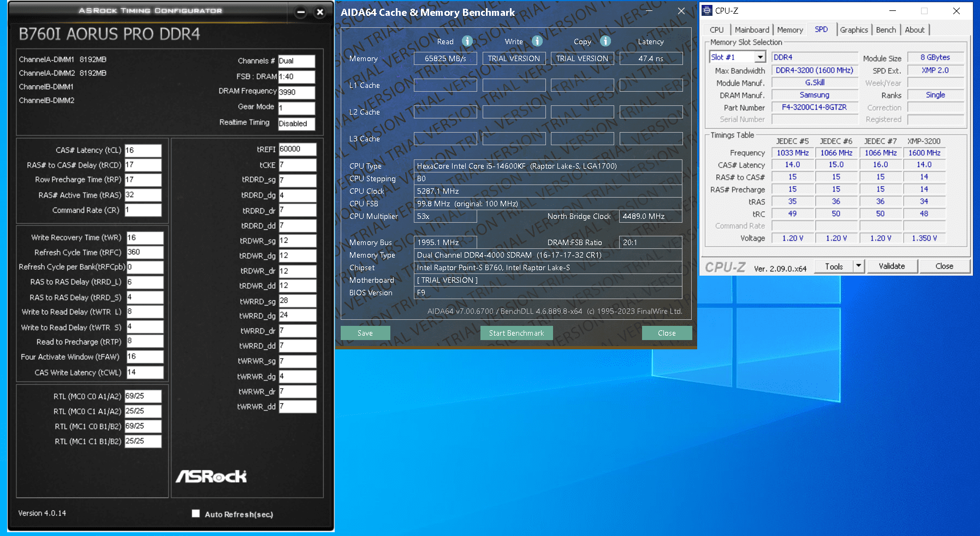
Task: Click the Close button in AIDA64
Action: pyautogui.click(x=667, y=333)
